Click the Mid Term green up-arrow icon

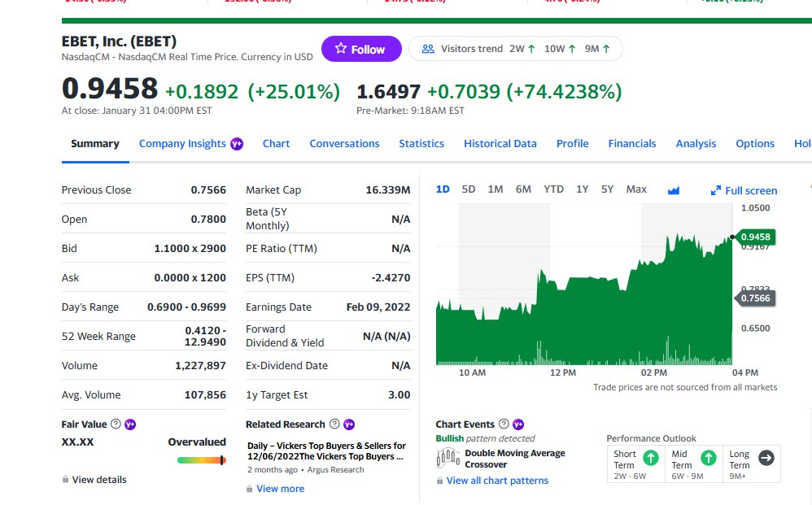[x=709, y=458]
